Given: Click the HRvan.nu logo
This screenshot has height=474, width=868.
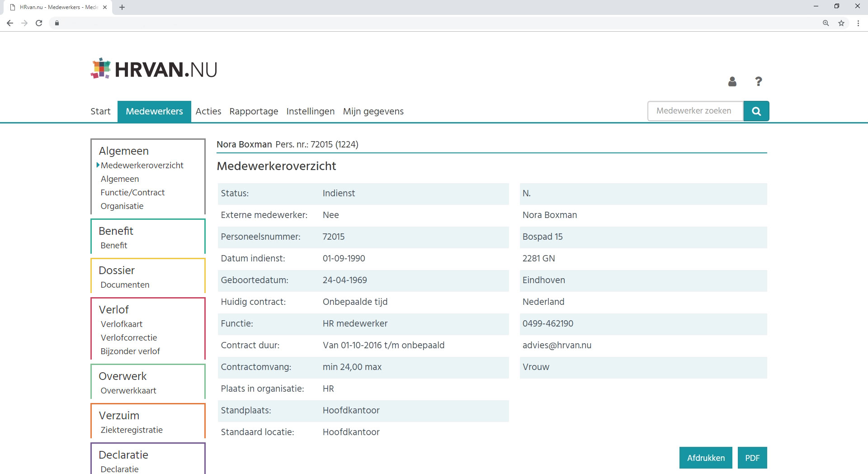Looking at the screenshot, I should click(154, 69).
